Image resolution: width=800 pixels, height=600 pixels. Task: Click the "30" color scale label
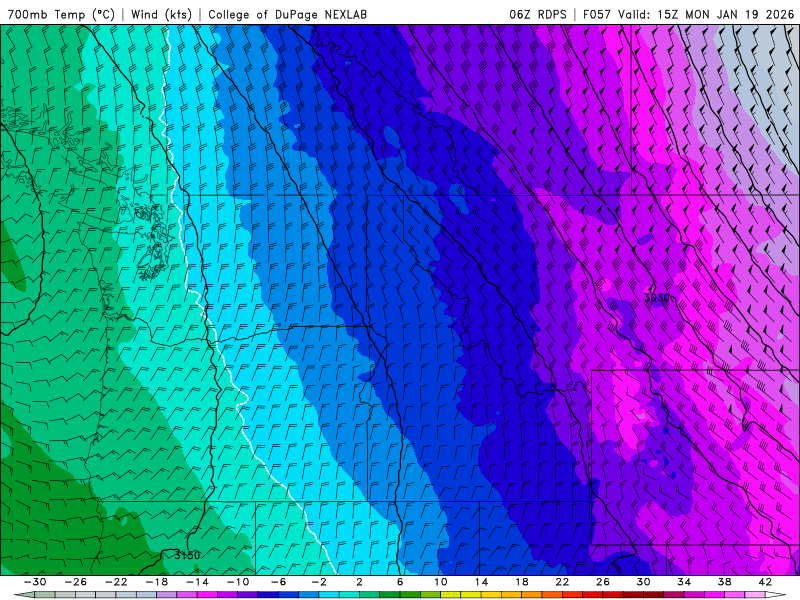tap(643, 582)
